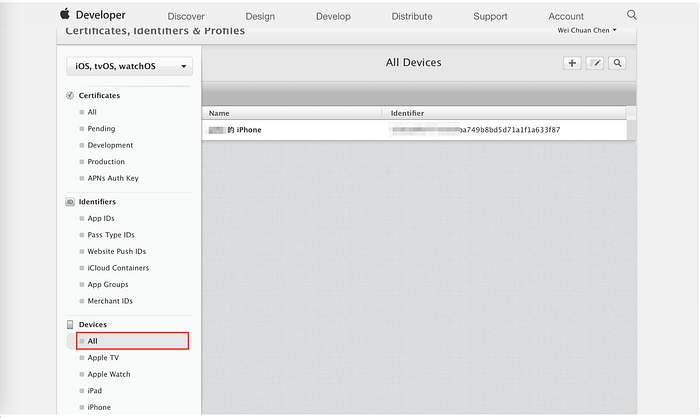Open the Distribute menu
Image resolution: width=700 pixels, height=418 pixels.
point(412,17)
